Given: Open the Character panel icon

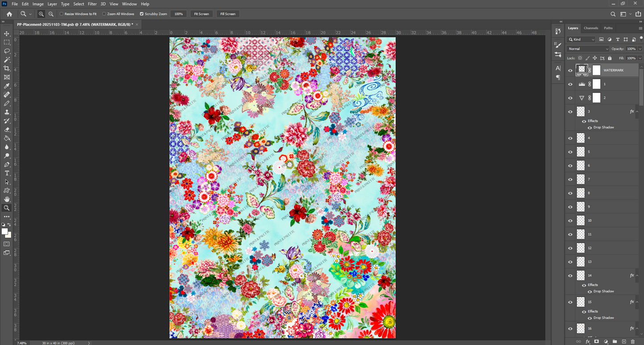Looking at the screenshot, I should (558, 68).
